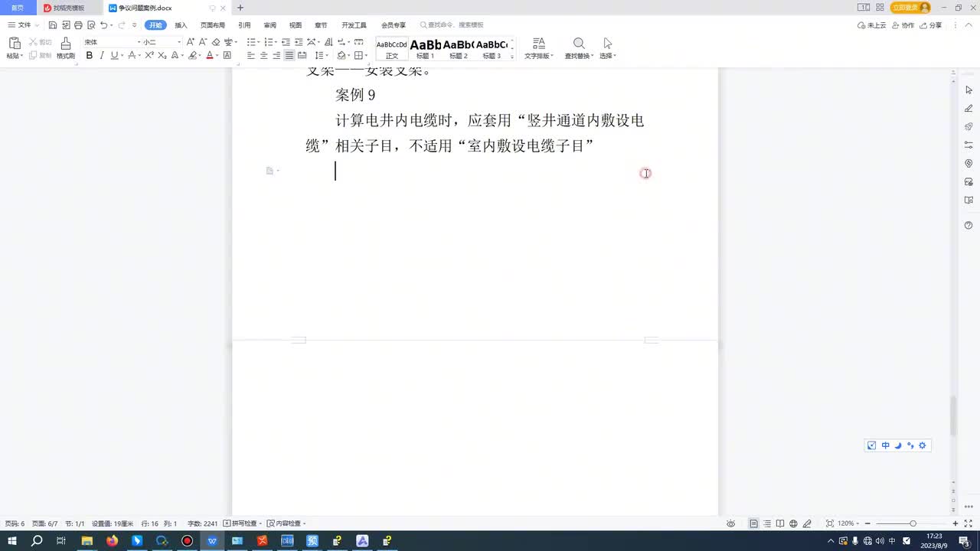Screen dimensions: 980x551
Task: Open the 引用 ribbon tab
Action: (x=244, y=25)
